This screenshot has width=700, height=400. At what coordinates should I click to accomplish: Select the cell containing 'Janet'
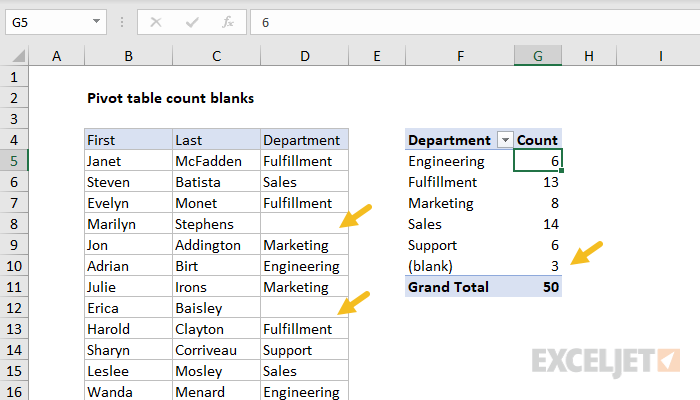[128, 161]
